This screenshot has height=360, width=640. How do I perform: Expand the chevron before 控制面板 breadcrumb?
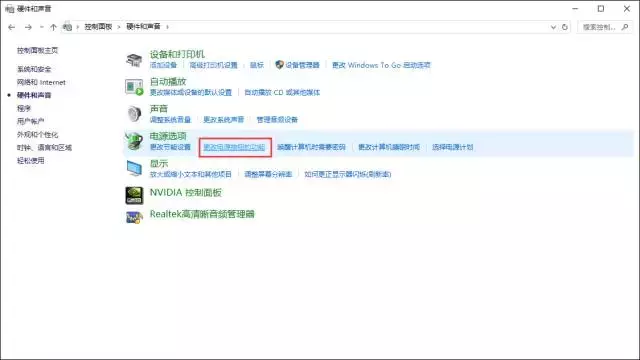(x=78, y=27)
